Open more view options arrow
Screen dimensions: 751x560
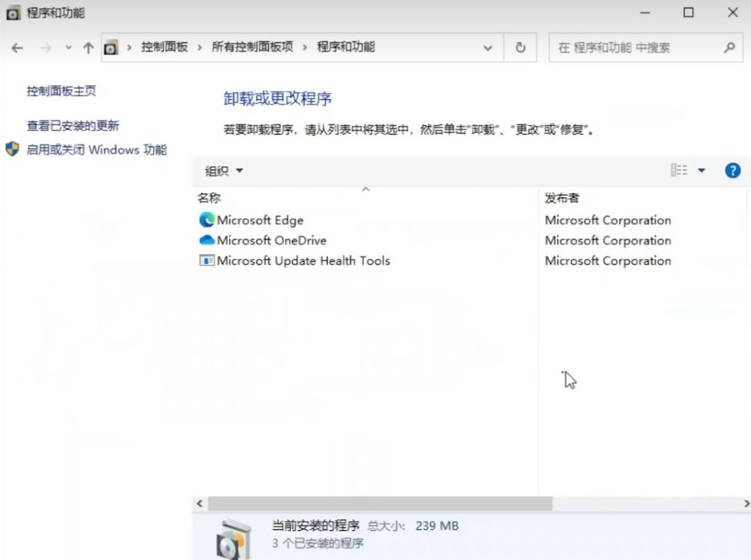702,170
